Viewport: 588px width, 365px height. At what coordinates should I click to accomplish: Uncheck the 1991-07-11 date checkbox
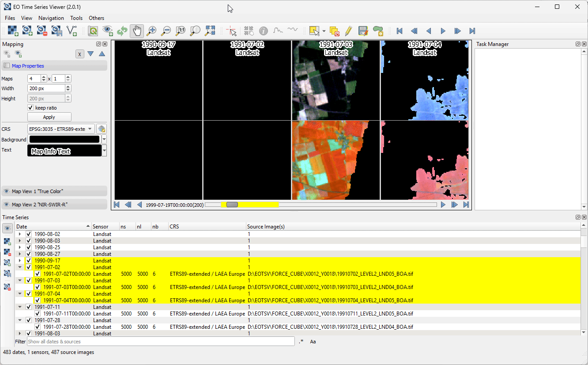click(29, 307)
